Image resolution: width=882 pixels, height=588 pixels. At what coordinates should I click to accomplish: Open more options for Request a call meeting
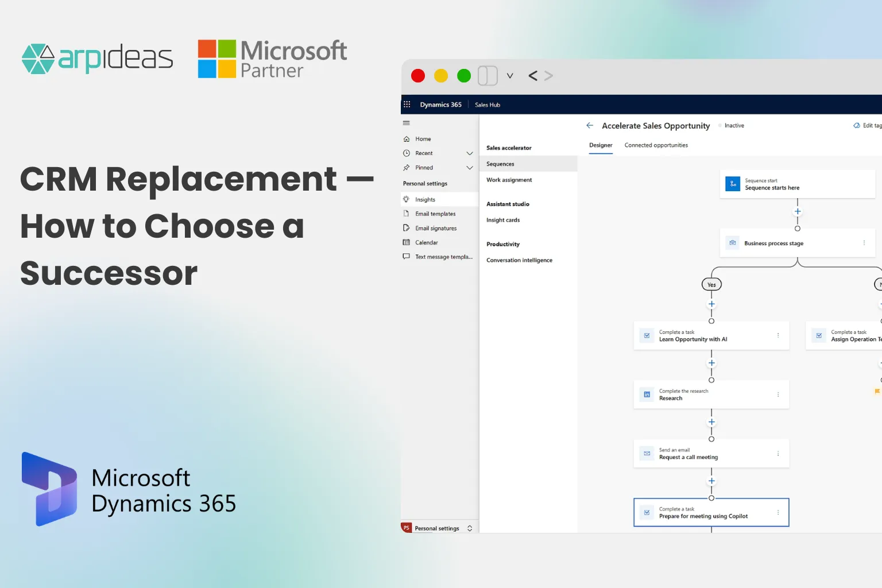pyautogui.click(x=778, y=454)
